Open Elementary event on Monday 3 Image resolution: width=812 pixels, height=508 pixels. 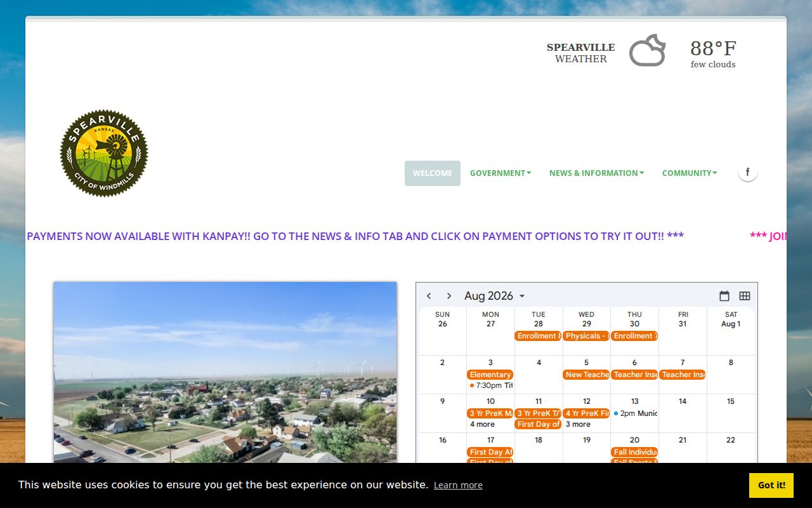(x=490, y=375)
